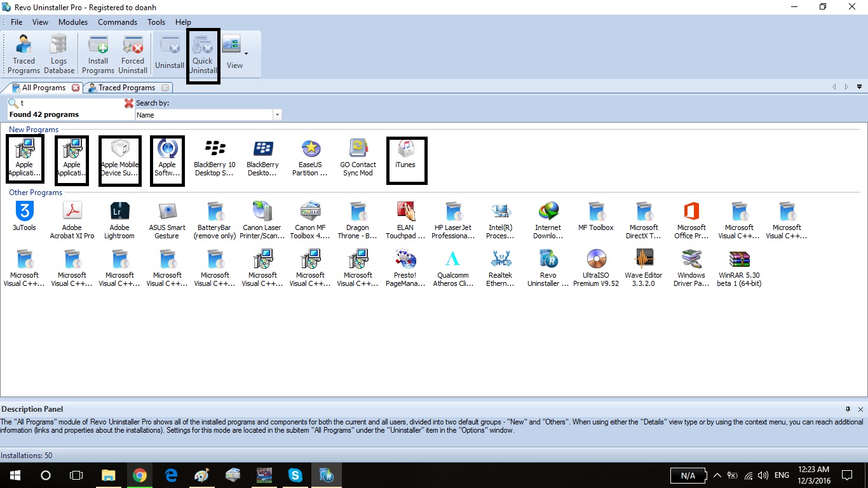This screenshot has width=868, height=488.
Task: Select the Microsoft Office program
Action: click(691, 220)
